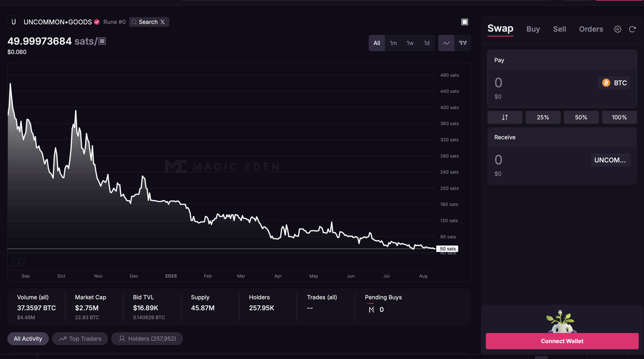The image size is (644, 359).
Task: Show the All Activity tab
Action: [28, 339]
